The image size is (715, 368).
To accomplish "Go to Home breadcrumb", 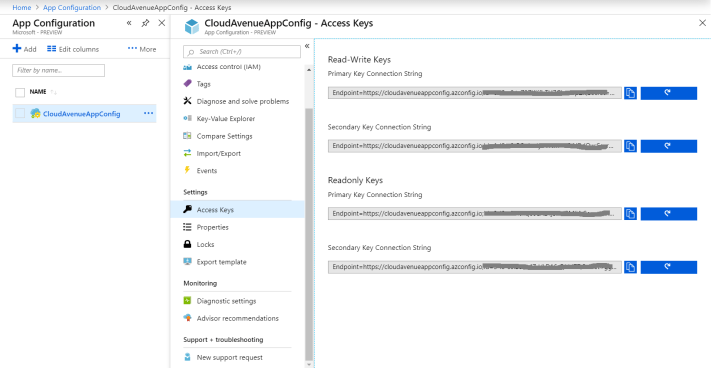I will [x=21, y=7].
